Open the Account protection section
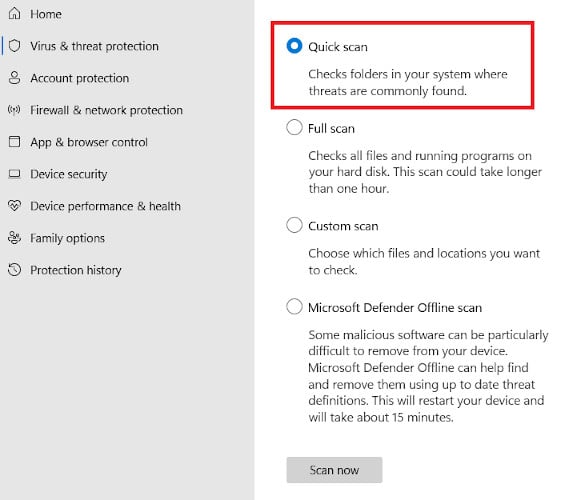This screenshot has height=500, width=573. (80, 78)
